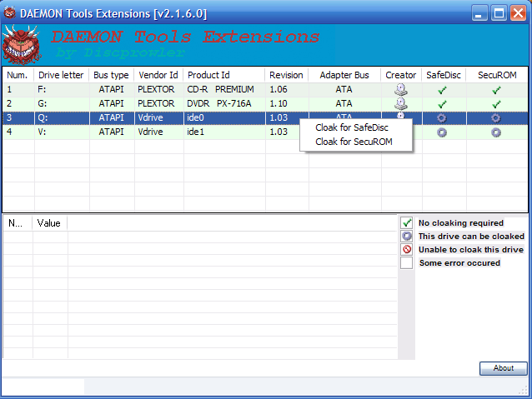Click 'Unable to cloak this drive' legend text
Viewport: 532px width, 399px height.
471,250
